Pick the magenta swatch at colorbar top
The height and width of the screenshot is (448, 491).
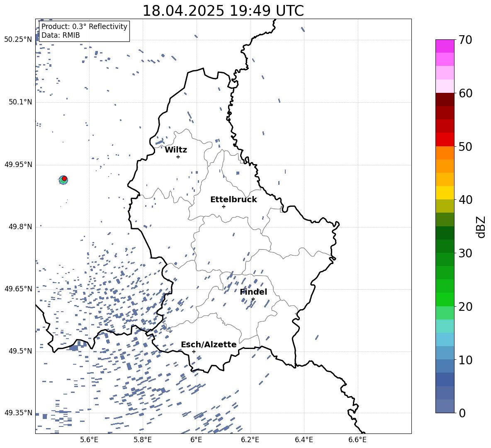(x=445, y=46)
